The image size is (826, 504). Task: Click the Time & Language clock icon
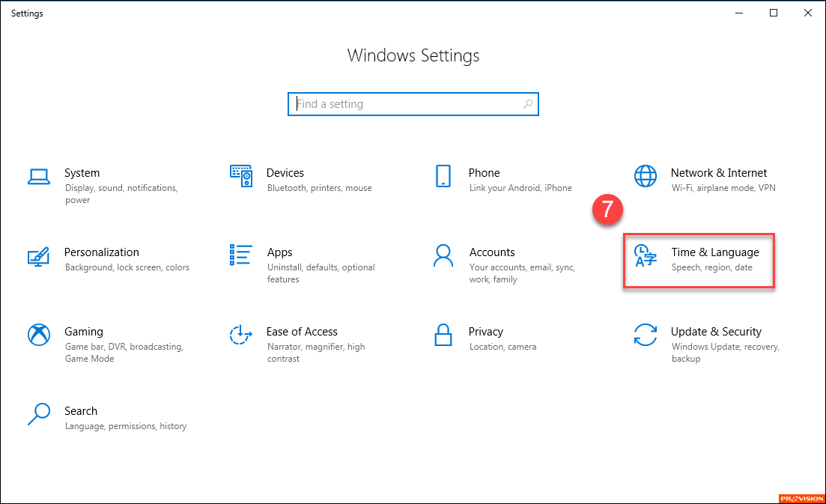click(x=646, y=255)
